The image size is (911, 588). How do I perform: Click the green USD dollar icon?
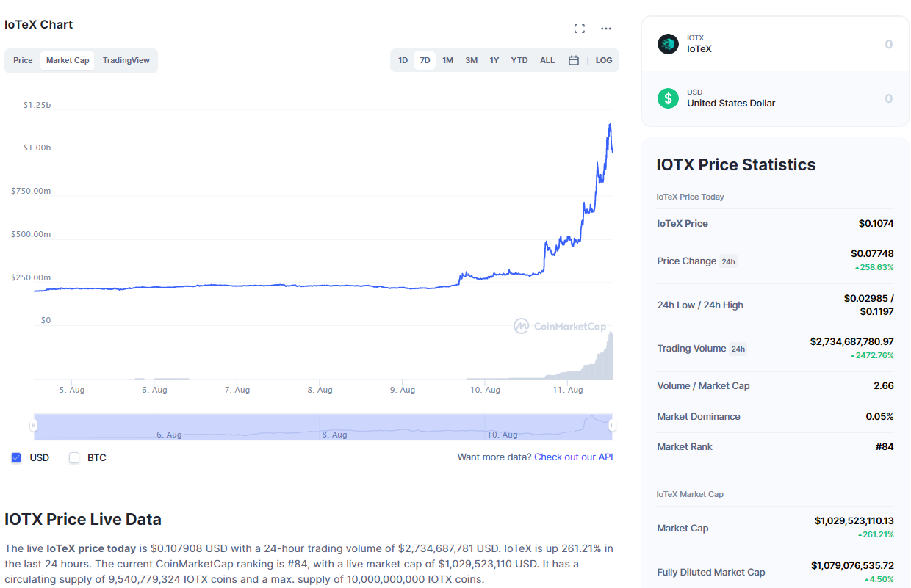668,98
